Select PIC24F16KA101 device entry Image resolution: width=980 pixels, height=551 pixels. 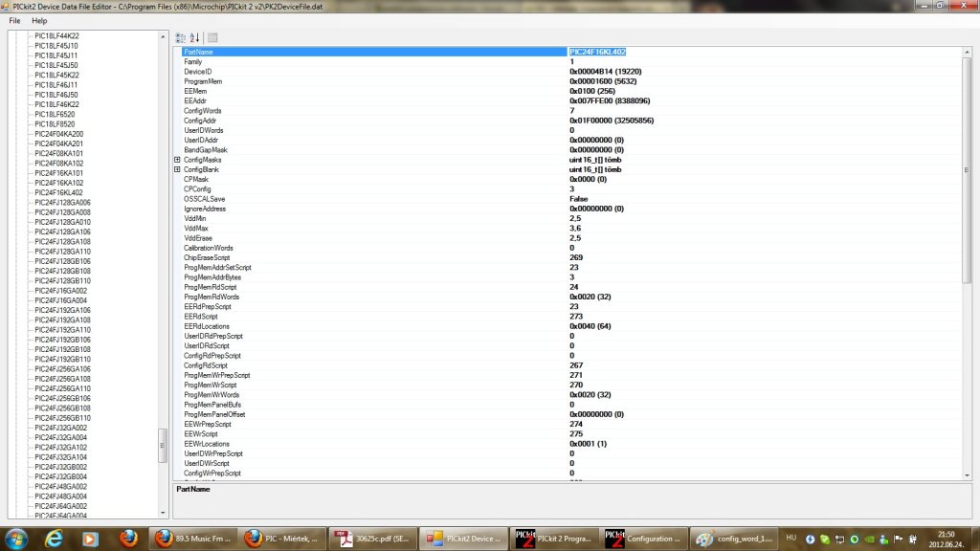(58, 173)
